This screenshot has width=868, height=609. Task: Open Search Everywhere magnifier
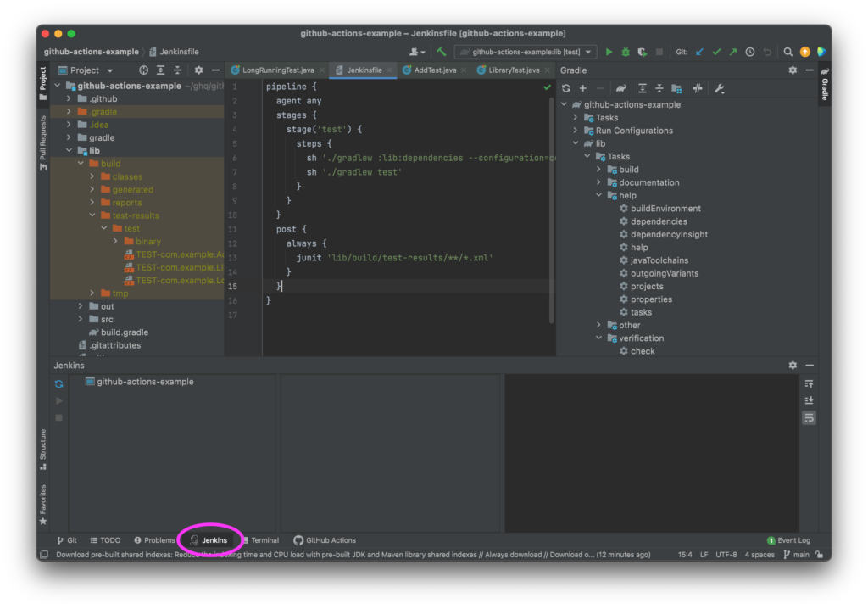787,52
